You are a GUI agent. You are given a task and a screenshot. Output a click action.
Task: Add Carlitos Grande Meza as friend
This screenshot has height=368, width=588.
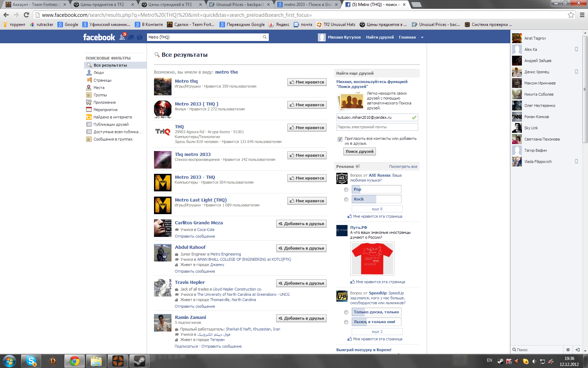click(x=301, y=224)
